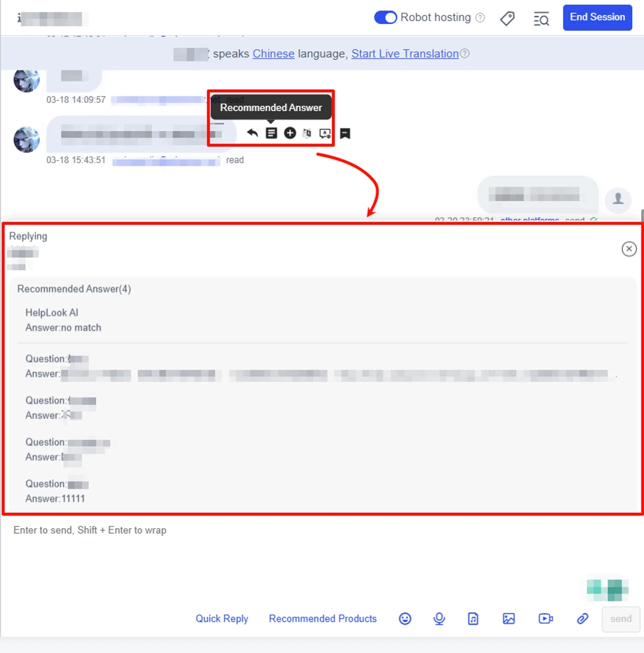Open the Recommended Answer icon on message
This screenshot has width=644, height=653.
coord(271,133)
